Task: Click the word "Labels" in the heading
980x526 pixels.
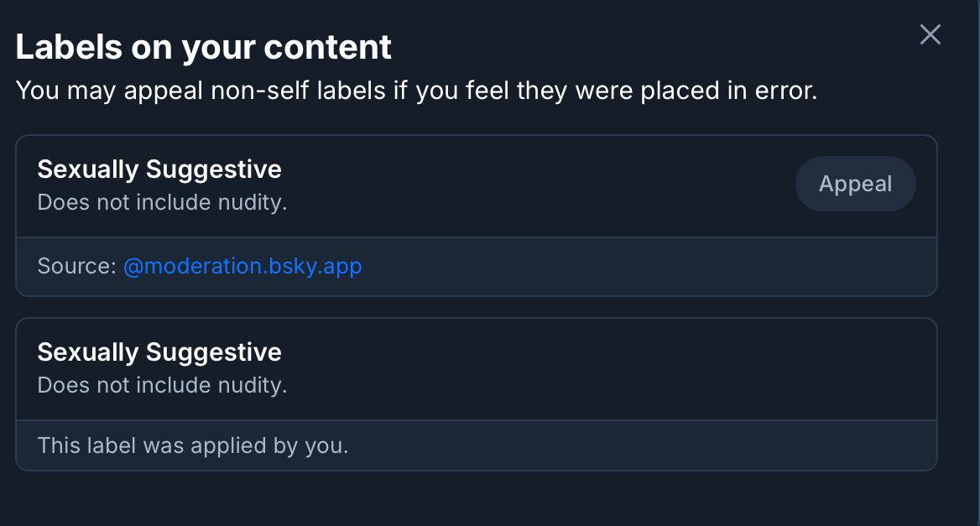Action: click(x=68, y=47)
